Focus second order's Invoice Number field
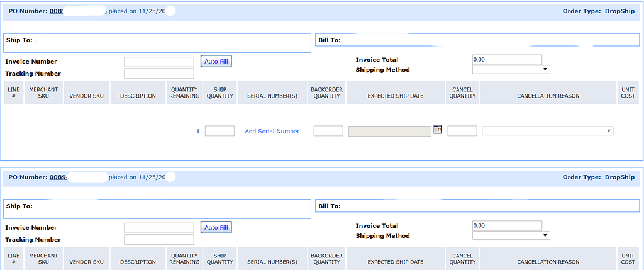This screenshot has height=270, width=644. pos(158,228)
